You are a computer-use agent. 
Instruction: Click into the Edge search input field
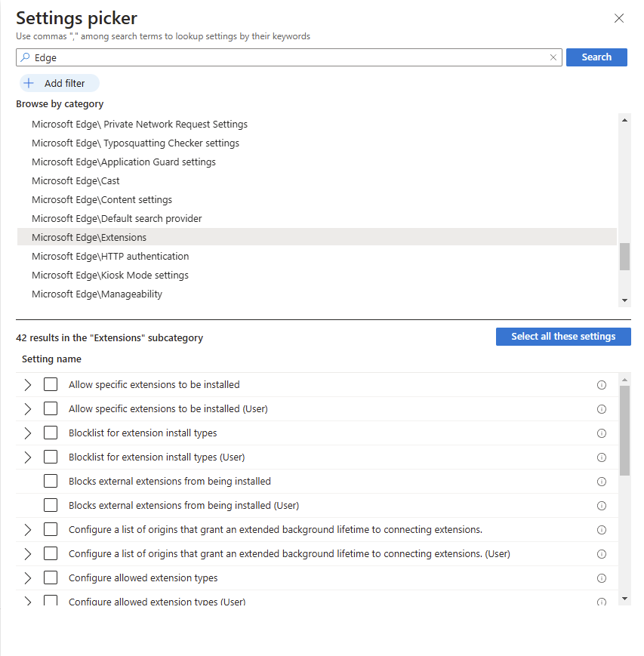(x=288, y=57)
